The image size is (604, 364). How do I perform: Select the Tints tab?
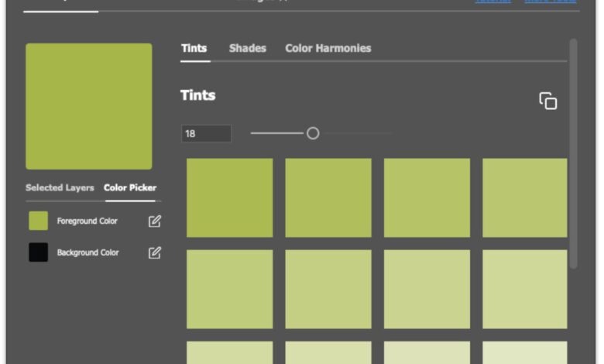tap(194, 48)
